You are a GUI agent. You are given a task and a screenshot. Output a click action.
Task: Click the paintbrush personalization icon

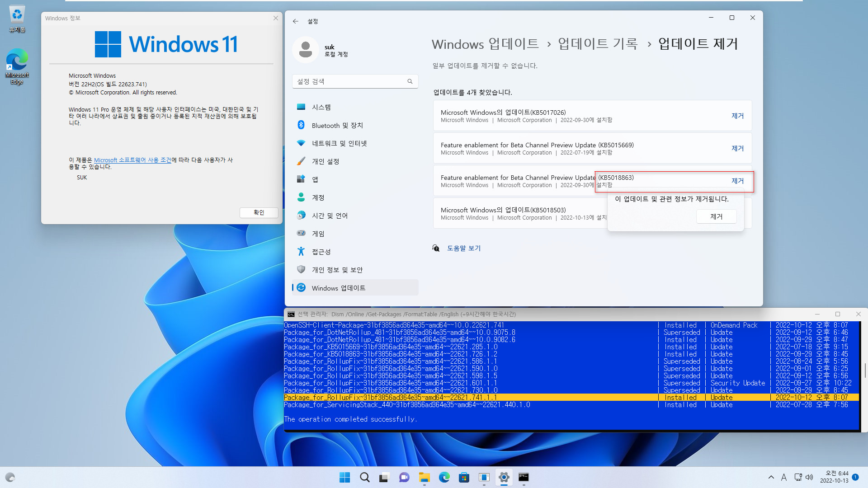click(301, 161)
